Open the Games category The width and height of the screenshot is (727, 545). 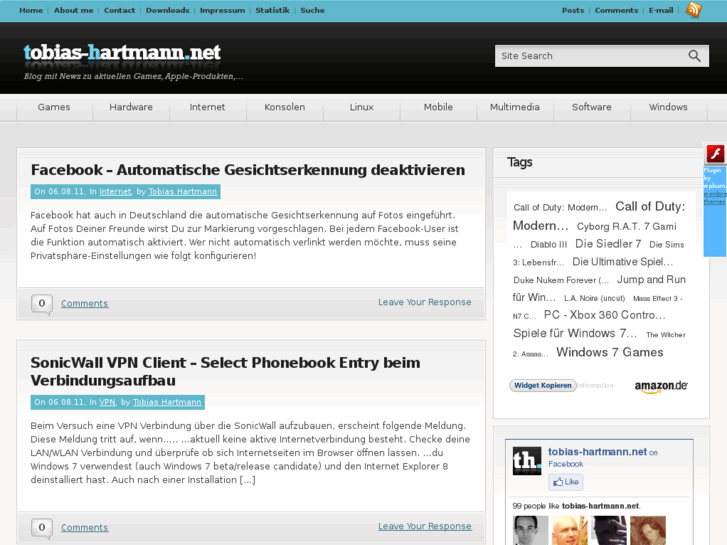pos(54,107)
